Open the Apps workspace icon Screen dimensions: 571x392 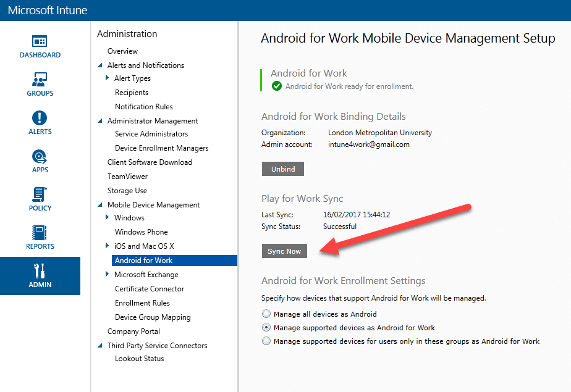[40, 156]
